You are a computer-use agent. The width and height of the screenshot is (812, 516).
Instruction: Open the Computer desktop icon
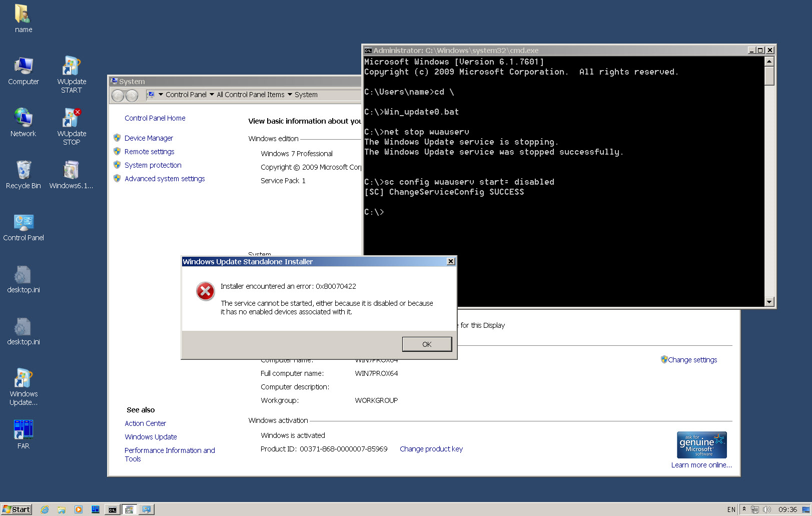pos(23,71)
